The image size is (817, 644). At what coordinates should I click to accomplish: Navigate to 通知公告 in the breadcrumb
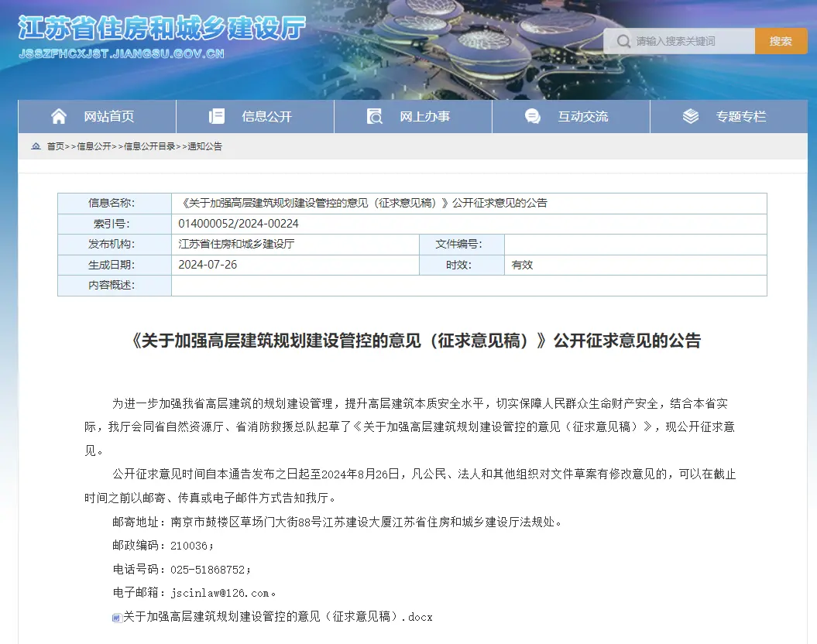[204, 146]
